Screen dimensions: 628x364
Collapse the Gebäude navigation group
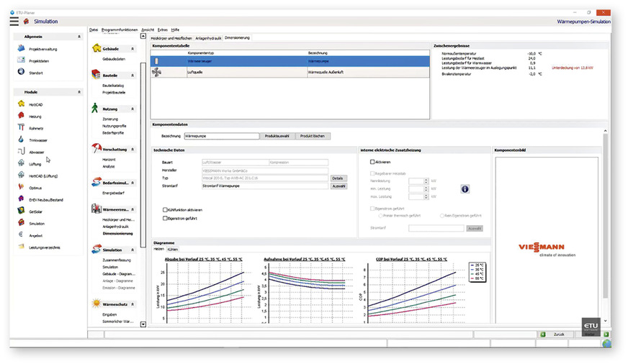133,48
